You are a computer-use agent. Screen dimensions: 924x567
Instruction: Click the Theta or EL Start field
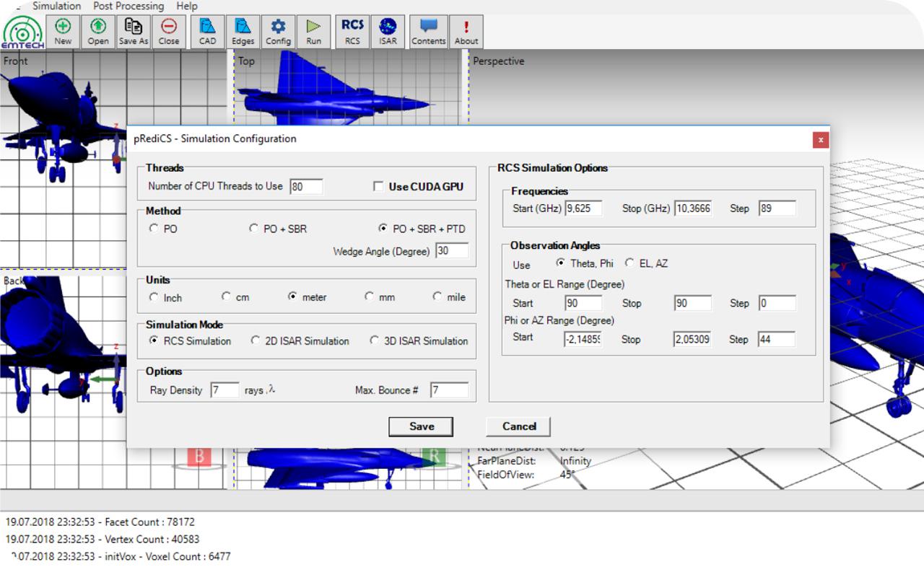coord(583,303)
